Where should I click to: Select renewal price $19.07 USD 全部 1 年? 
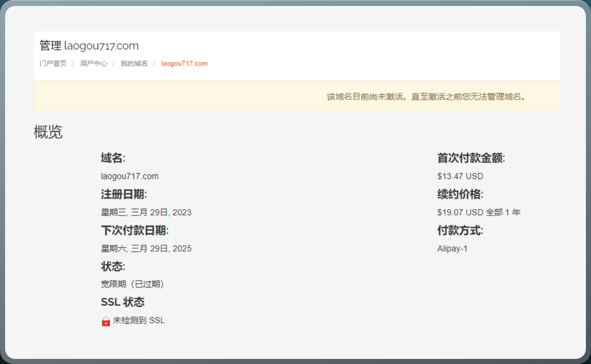click(x=479, y=212)
